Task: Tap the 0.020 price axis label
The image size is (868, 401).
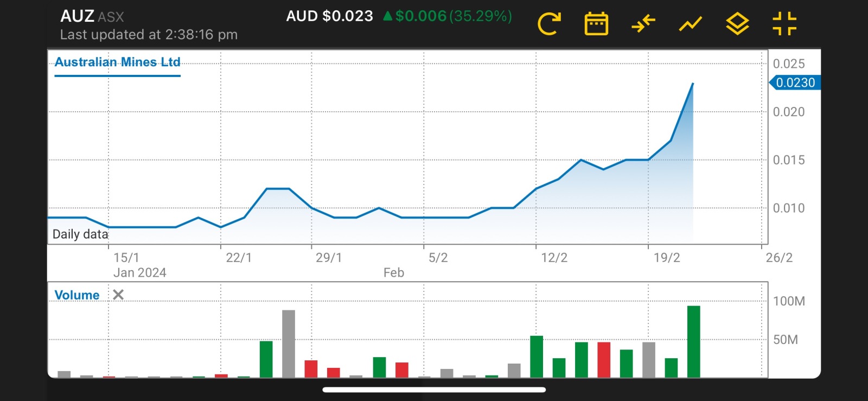Action: coord(789,112)
